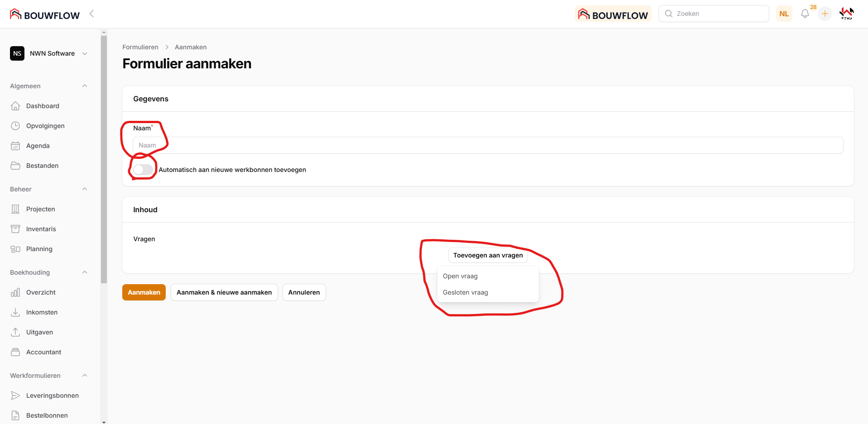Click the Opvolgingen clock icon
The height and width of the screenshot is (424, 868).
click(x=15, y=126)
